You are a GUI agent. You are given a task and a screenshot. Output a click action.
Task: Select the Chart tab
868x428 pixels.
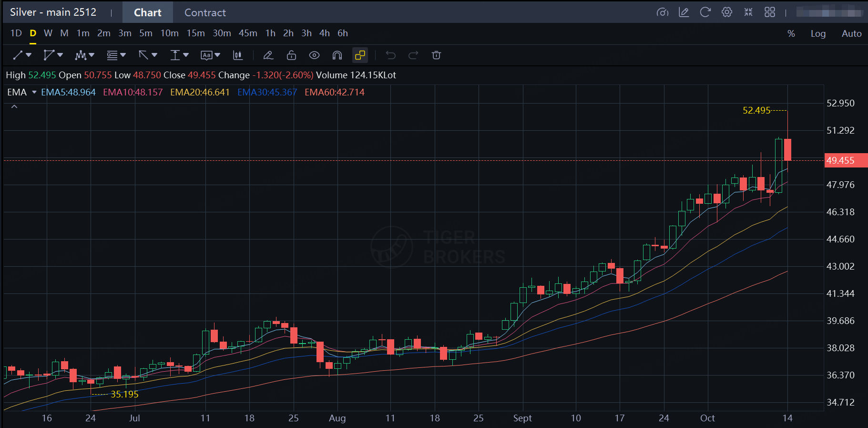click(147, 12)
